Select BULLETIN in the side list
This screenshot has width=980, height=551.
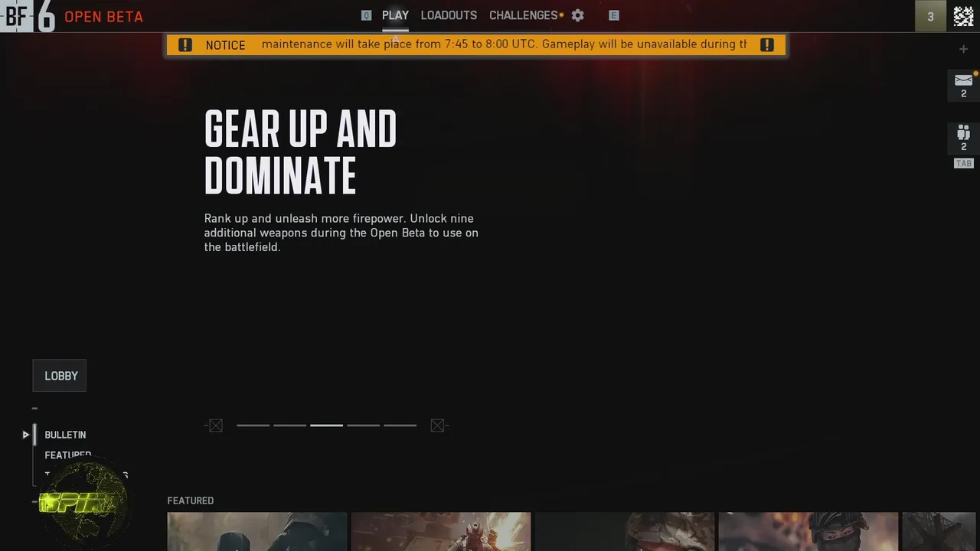tap(65, 435)
